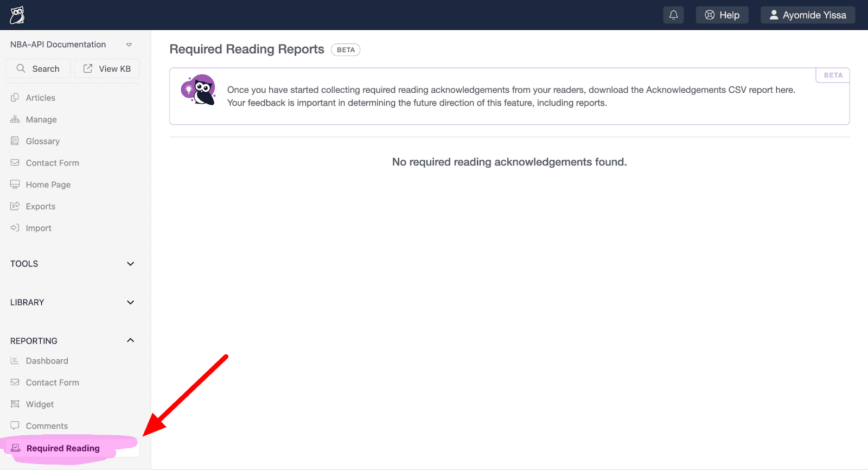Viewport: 868px width, 470px height.
Task: Click the envelope icon beside upper Contact Form
Action: 15,163
